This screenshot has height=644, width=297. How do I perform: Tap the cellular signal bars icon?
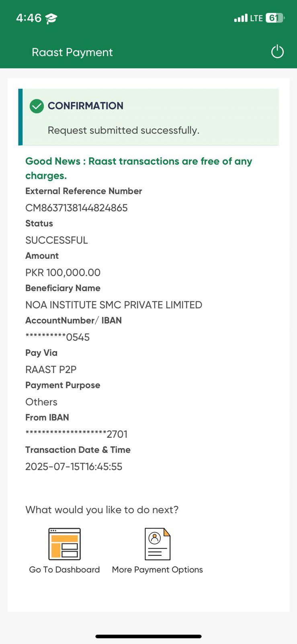pos(241,18)
